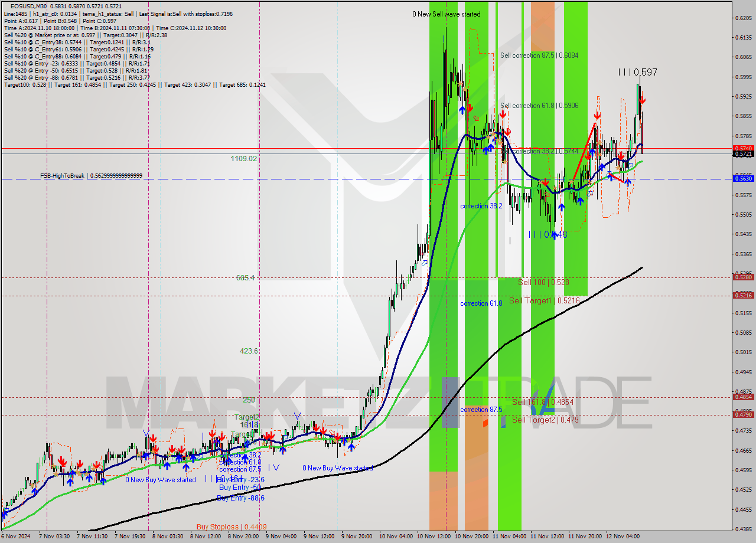Click the 'Target100: 0.528' summary line
Viewport: 756px width, 543px height.
pyautogui.click(x=135, y=85)
